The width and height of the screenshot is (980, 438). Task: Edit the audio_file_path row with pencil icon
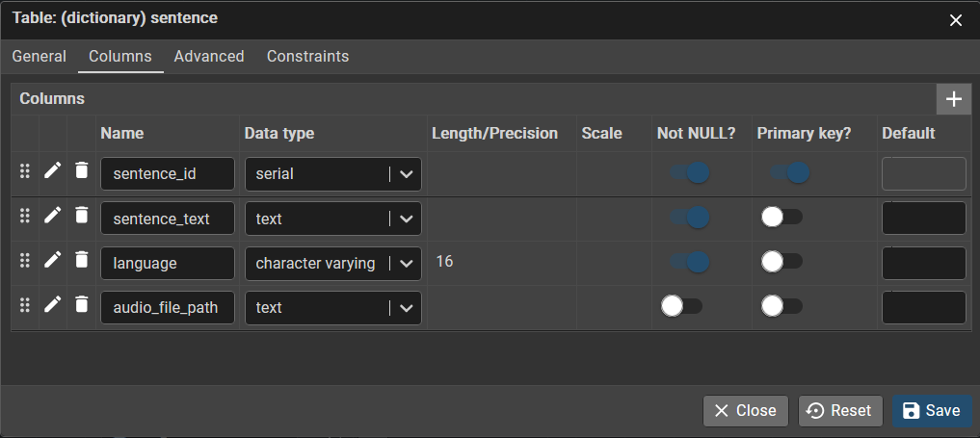pyautogui.click(x=53, y=304)
